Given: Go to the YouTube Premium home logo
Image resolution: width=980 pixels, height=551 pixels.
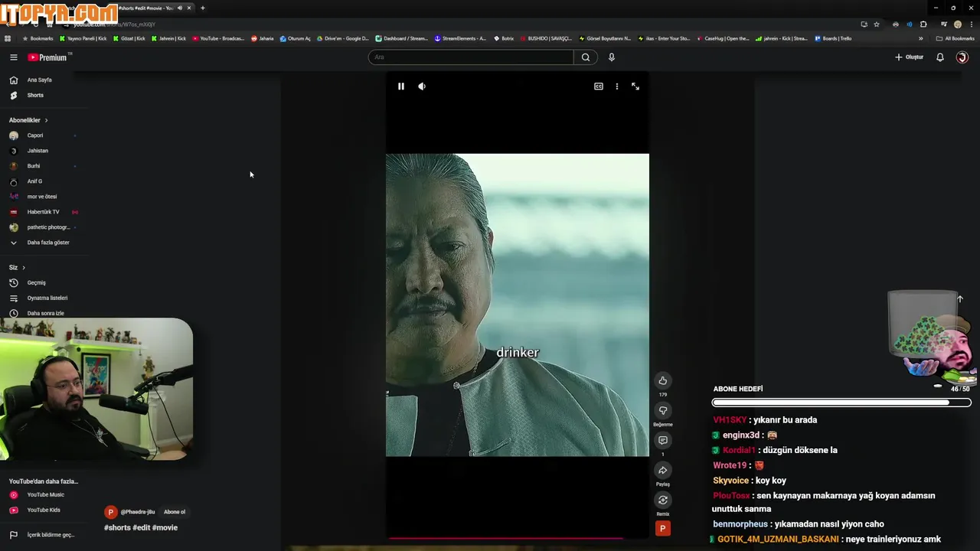Looking at the screenshot, I should [x=49, y=57].
